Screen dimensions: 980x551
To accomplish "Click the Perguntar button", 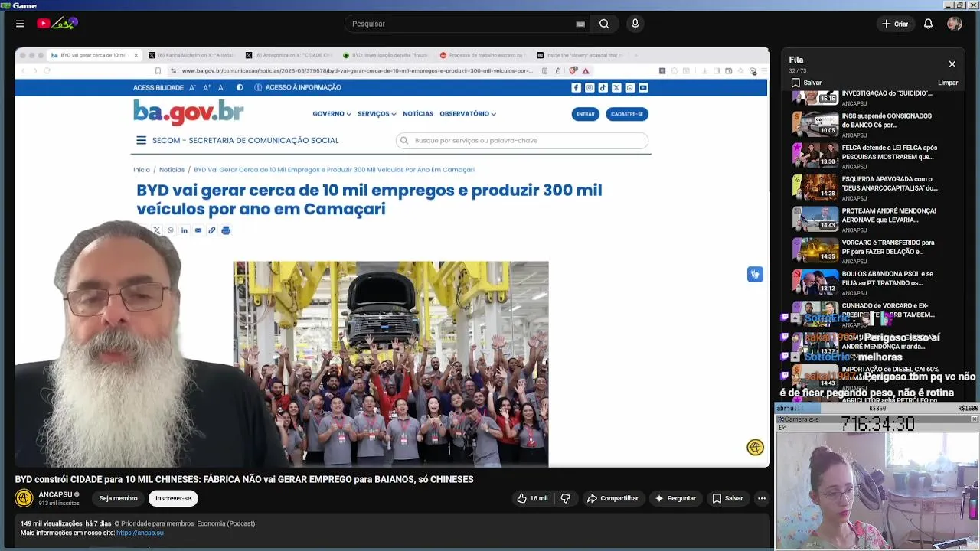I will point(675,498).
